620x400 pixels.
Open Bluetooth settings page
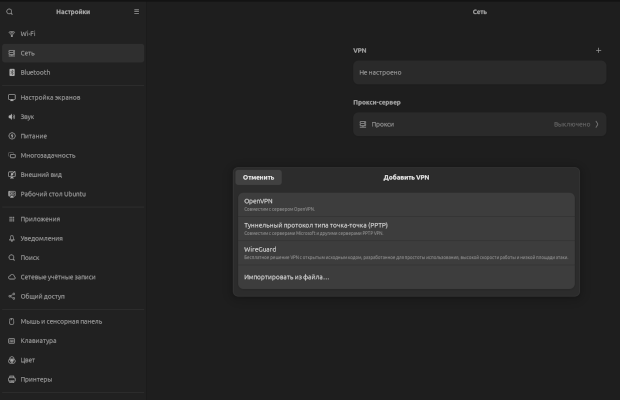point(73,72)
